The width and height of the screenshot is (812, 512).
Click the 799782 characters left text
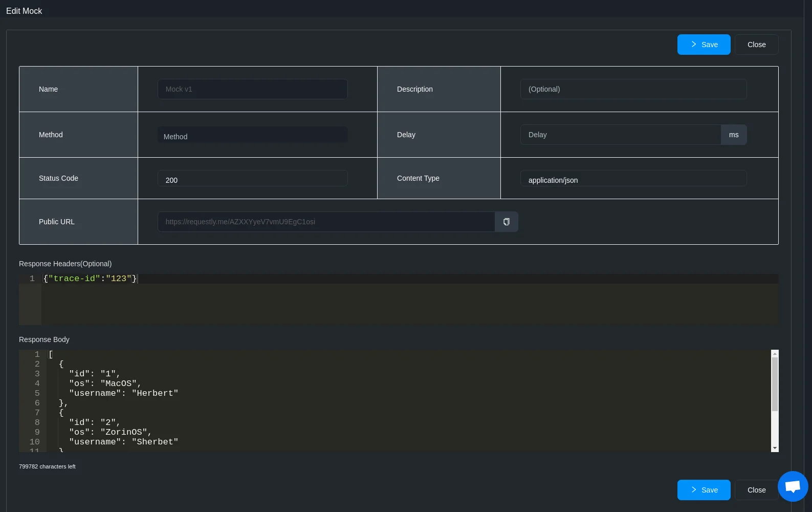click(x=47, y=466)
